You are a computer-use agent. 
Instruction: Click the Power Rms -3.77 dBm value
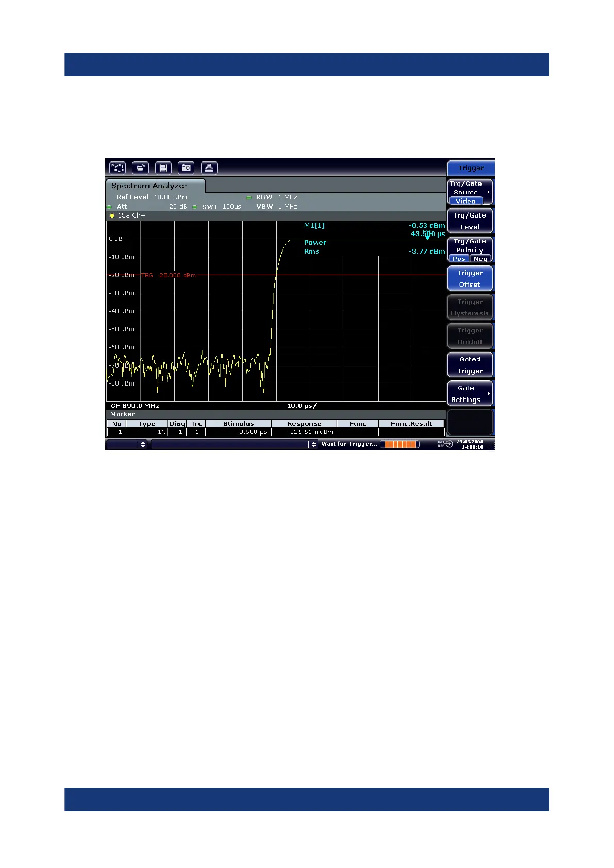(x=427, y=252)
